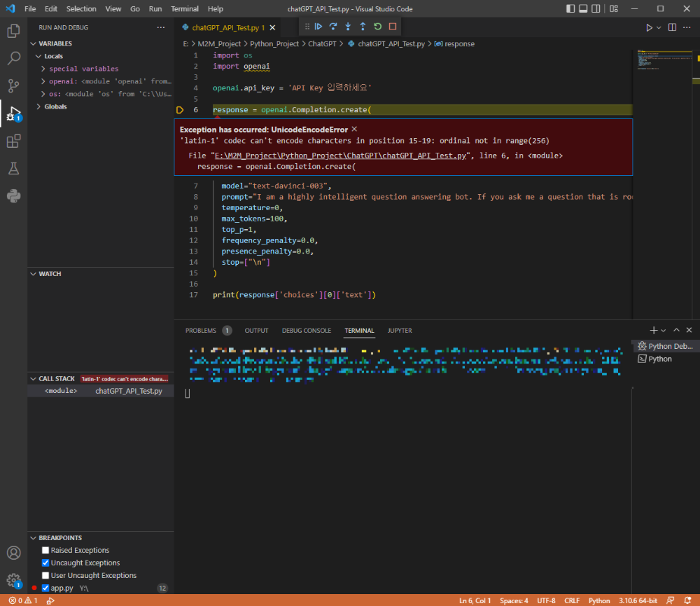Run the Python file with play button
700x606 pixels.
[649, 28]
